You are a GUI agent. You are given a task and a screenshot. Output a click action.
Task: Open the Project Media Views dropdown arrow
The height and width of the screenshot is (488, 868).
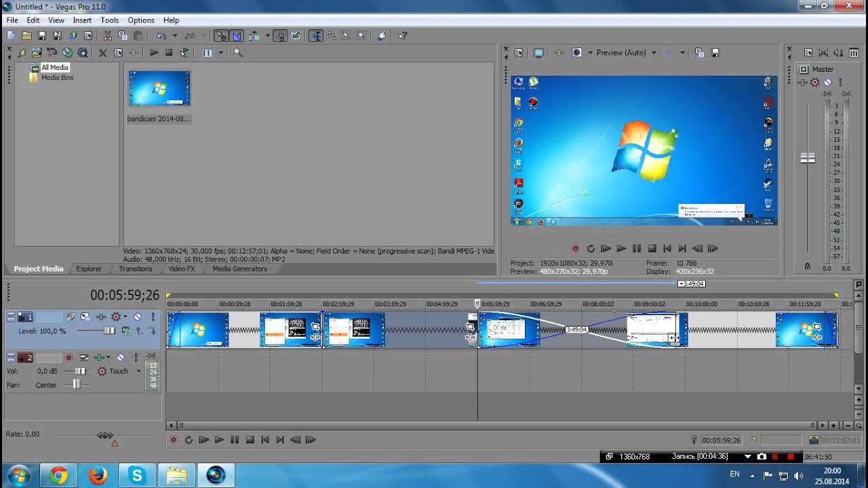pos(220,52)
